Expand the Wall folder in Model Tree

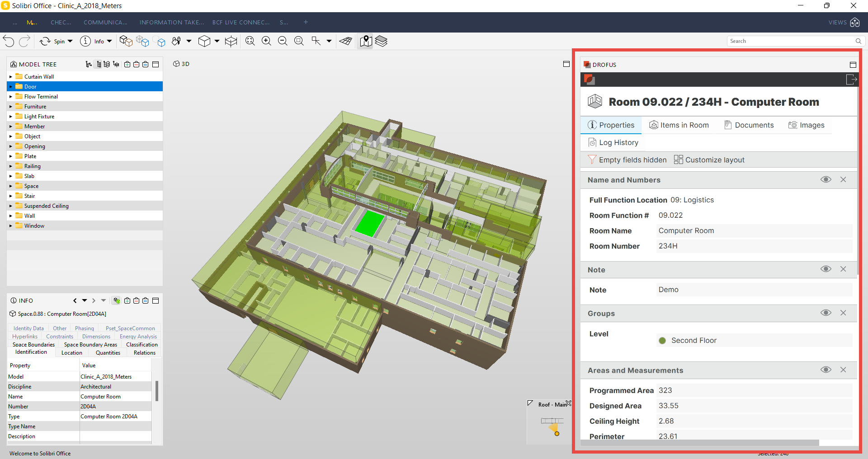pyautogui.click(x=11, y=215)
